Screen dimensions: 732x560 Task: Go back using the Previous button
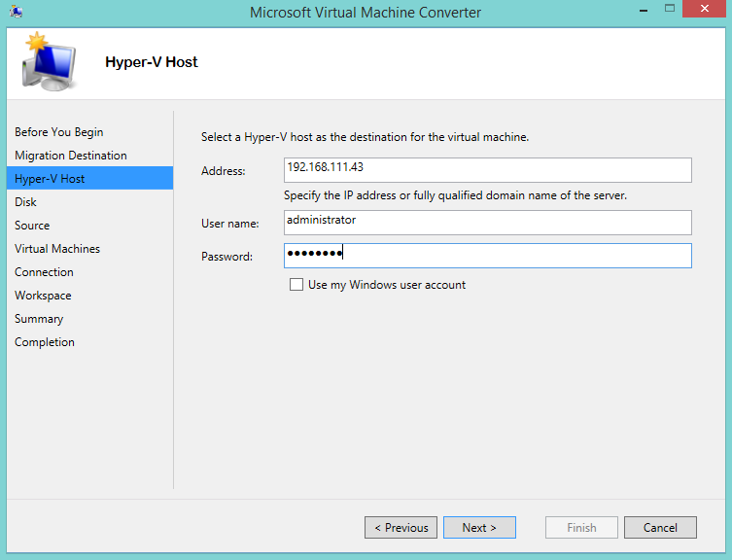pos(401,527)
